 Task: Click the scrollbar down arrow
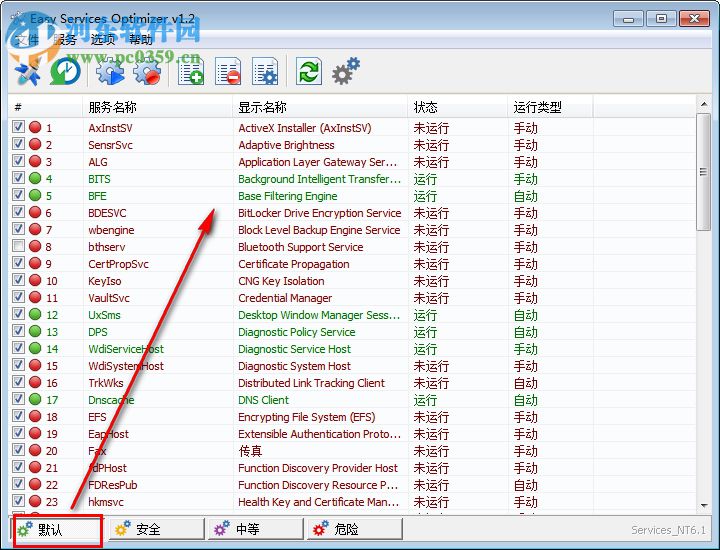click(703, 505)
